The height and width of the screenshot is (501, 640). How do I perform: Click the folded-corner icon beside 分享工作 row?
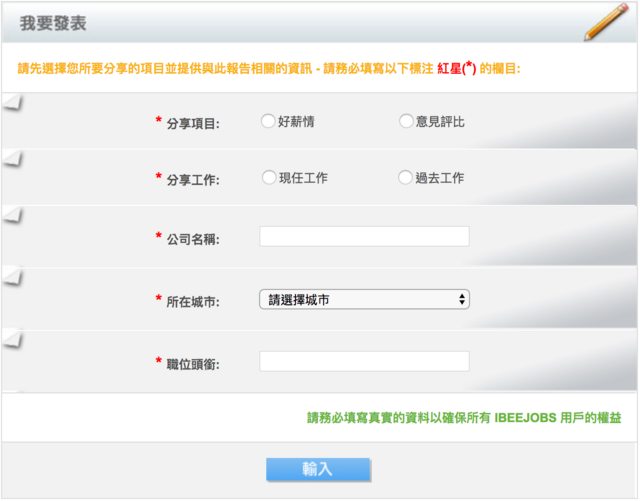12,159
